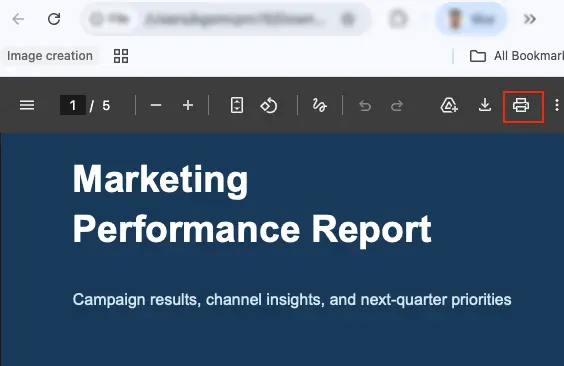The image size is (564, 366).
Task: Rotate the PDF counterclockwise
Action: [x=269, y=105]
